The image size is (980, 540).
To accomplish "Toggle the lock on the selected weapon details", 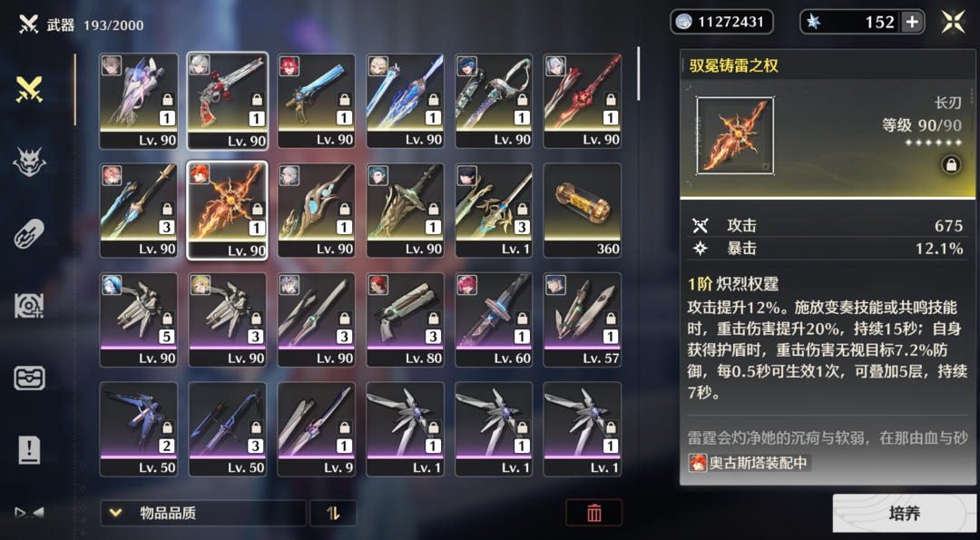I will (951, 165).
